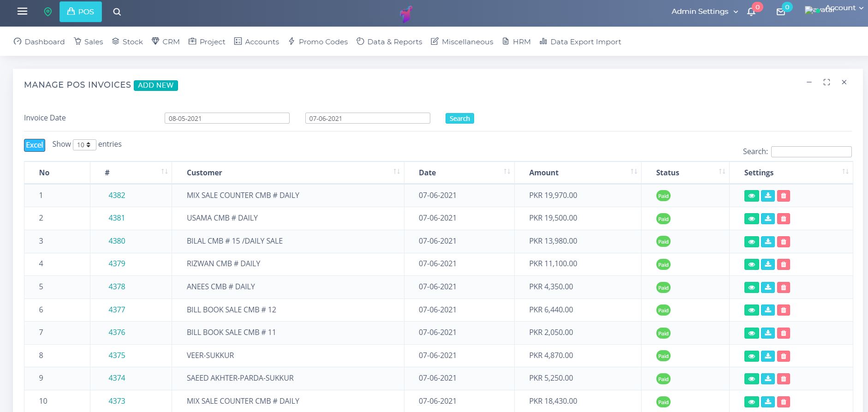Export the table with Excel button
This screenshot has height=412, width=868.
pos(35,145)
